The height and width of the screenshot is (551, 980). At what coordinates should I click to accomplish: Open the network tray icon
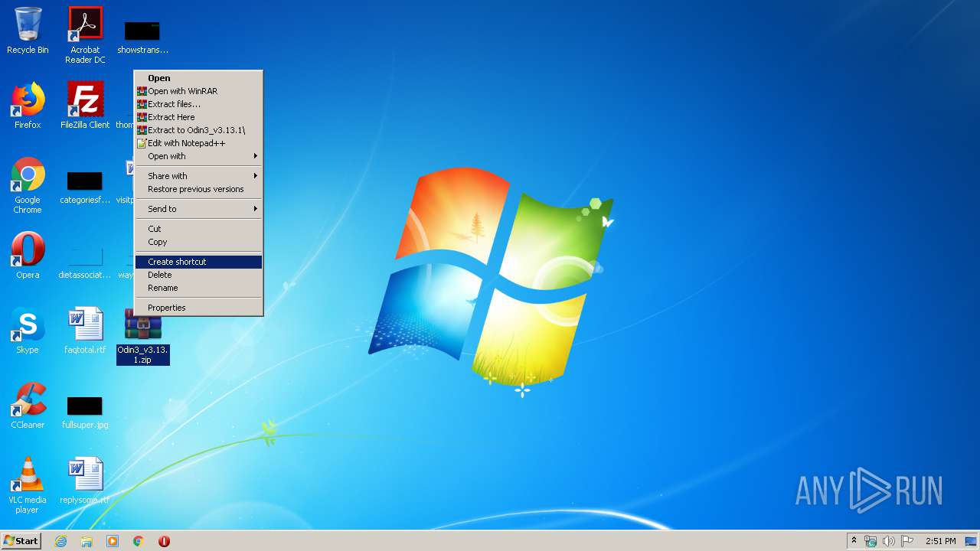click(x=871, y=541)
